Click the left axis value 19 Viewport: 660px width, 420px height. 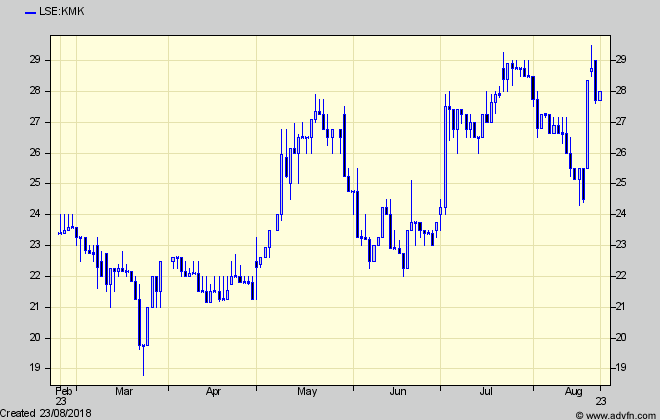point(35,368)
